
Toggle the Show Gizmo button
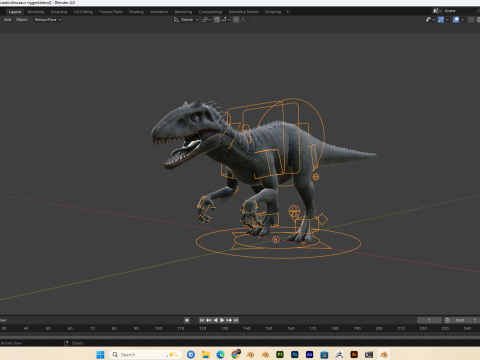pos(441,20)
